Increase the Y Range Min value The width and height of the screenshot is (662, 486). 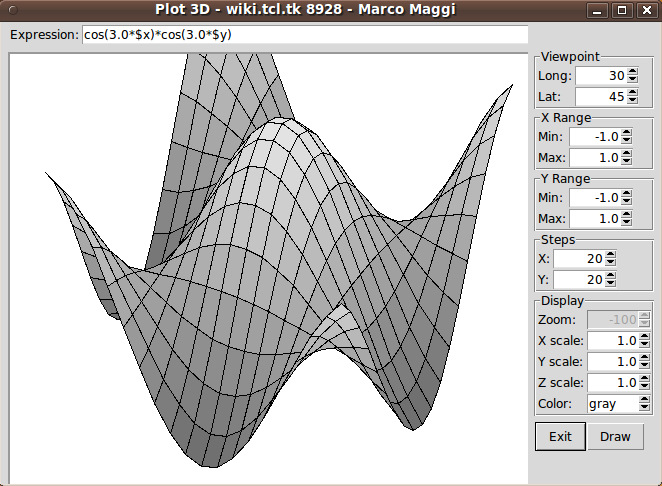[x=627, y=194]
